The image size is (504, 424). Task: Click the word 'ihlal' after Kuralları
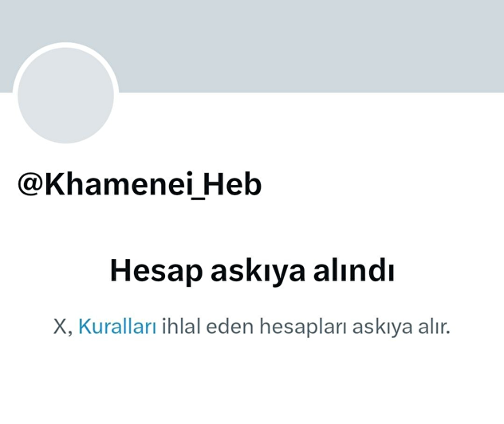point(181,326)
